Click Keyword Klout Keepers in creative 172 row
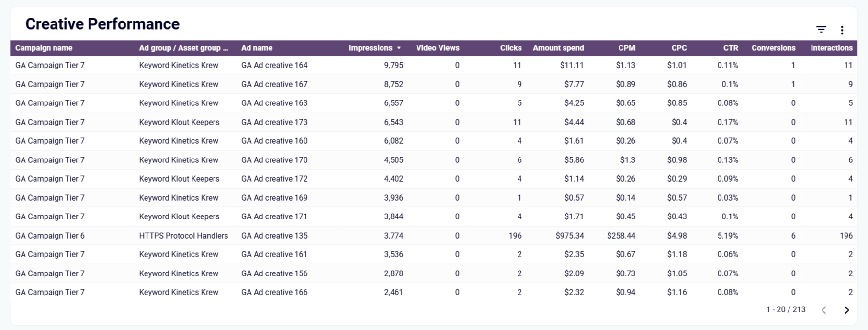The height and width of the screenshot is (330, 868). click(x=179, y=179)
